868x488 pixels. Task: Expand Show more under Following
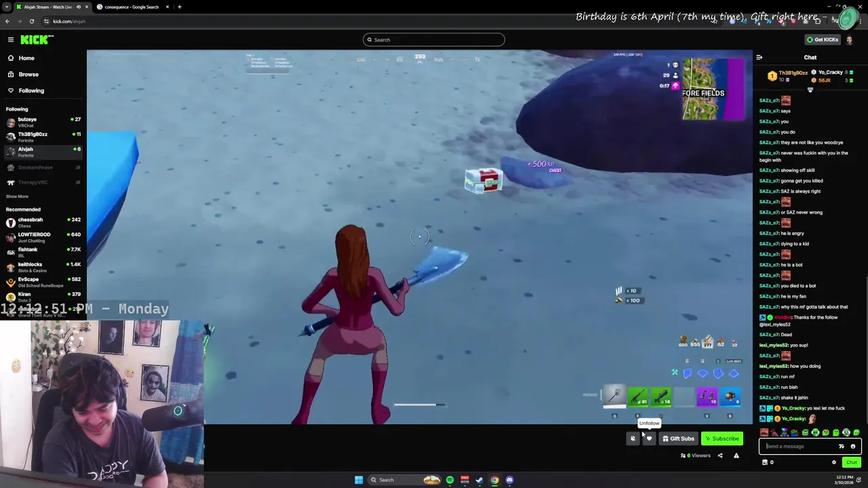18,197
